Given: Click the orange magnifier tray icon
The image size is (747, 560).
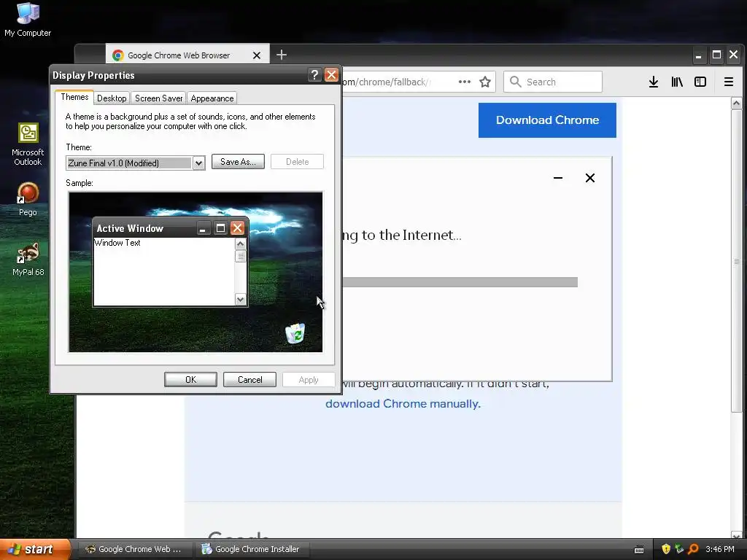Looking at the screenshot, I should [x=693, y=549].
